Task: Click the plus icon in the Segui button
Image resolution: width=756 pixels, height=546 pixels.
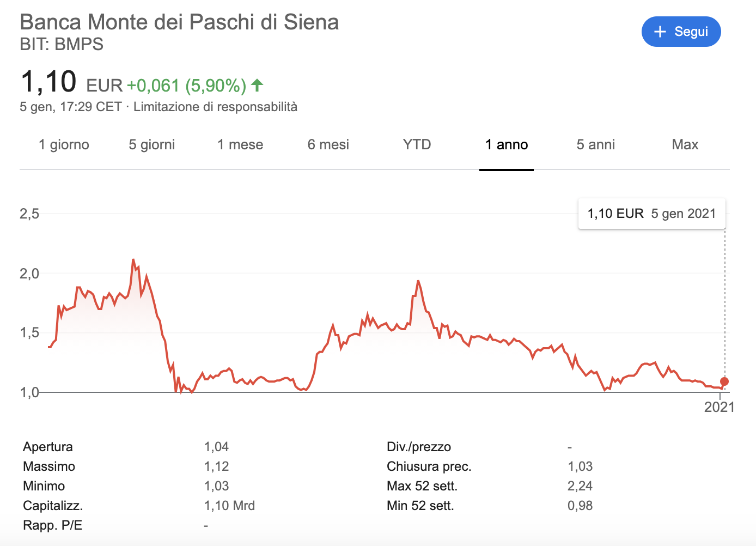Action: [x=660, y=32]
